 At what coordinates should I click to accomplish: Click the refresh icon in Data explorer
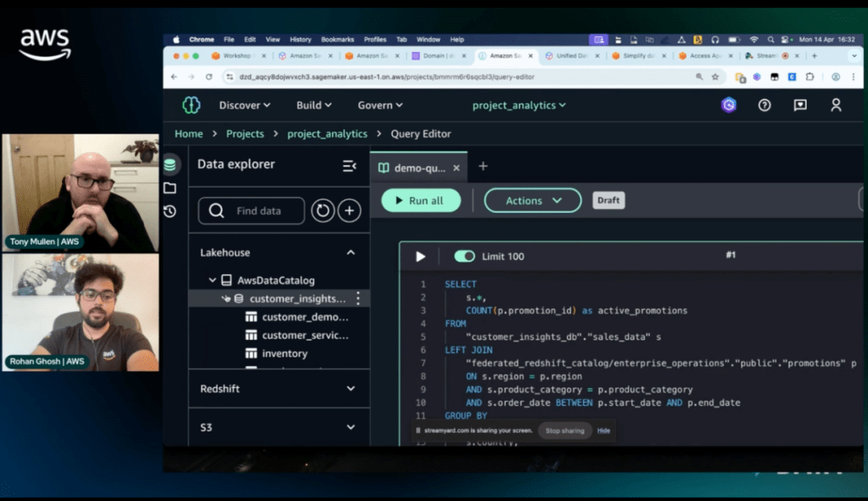(322, 211)
